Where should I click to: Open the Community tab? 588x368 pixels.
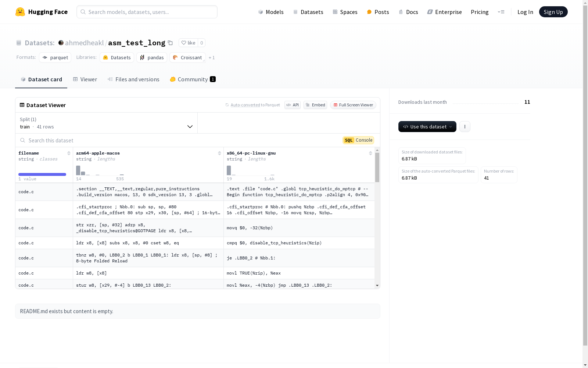tap(193, 79)
